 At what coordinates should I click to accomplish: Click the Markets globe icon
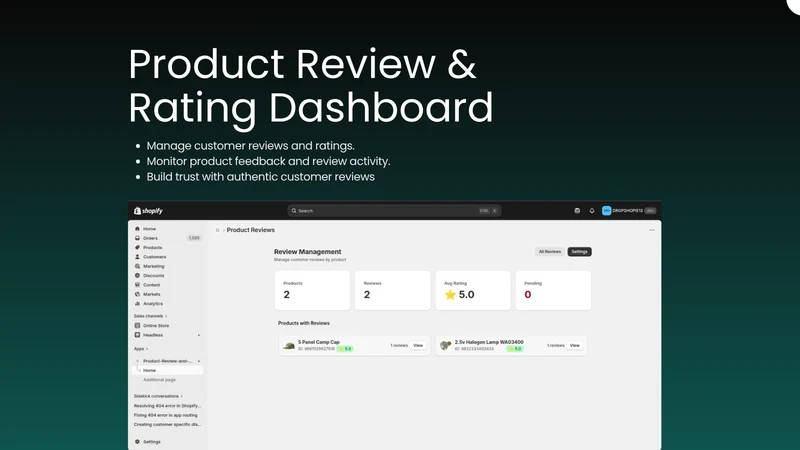pos(137,294)
